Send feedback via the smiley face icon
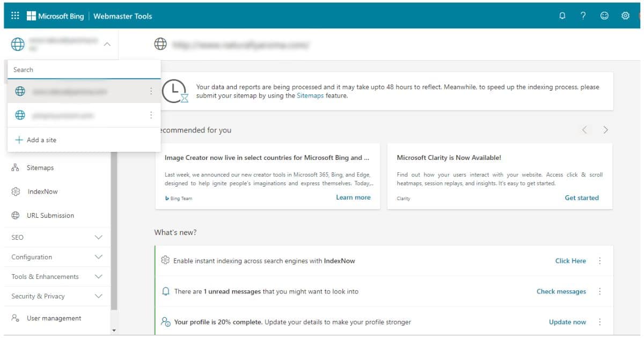The height and width of the screenshot is (338, 644). click(604, 16)
